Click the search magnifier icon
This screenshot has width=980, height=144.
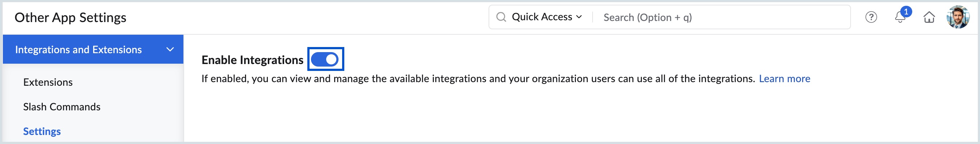[x=501, y=17]
